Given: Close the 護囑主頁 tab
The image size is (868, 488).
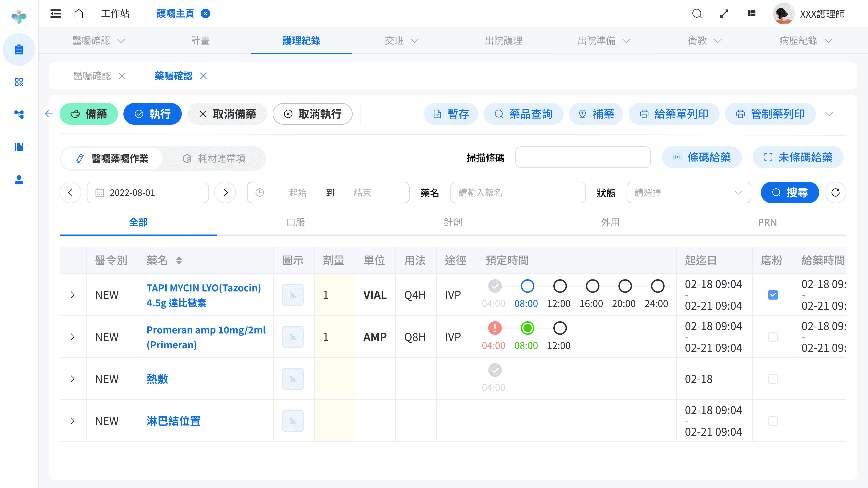Looking at the screenshot, I should point(205,14).
